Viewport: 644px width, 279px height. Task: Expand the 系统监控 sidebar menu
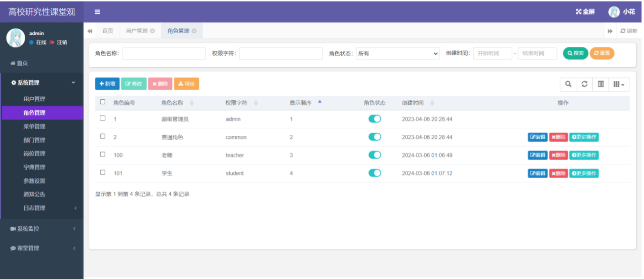pyautogui.click(x=42, y=229)
